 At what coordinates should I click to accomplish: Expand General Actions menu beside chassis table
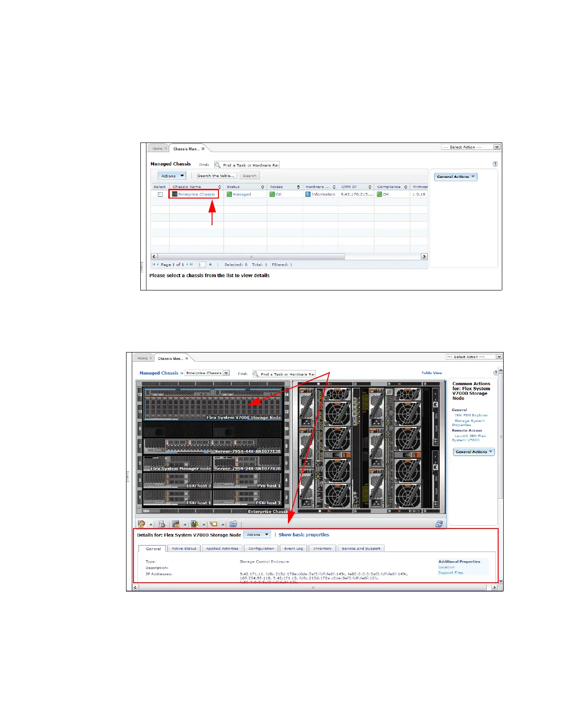click(x=456, y=177)
